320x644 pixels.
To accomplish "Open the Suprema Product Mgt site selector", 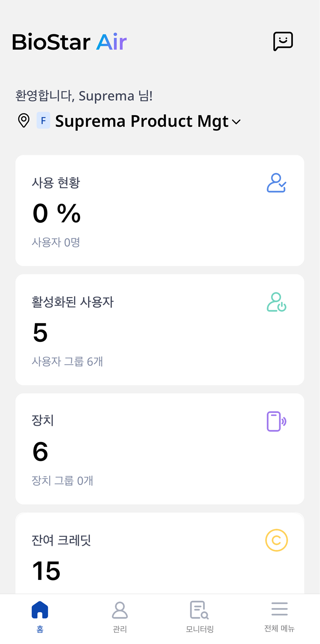I will click(x=142, y=121).
